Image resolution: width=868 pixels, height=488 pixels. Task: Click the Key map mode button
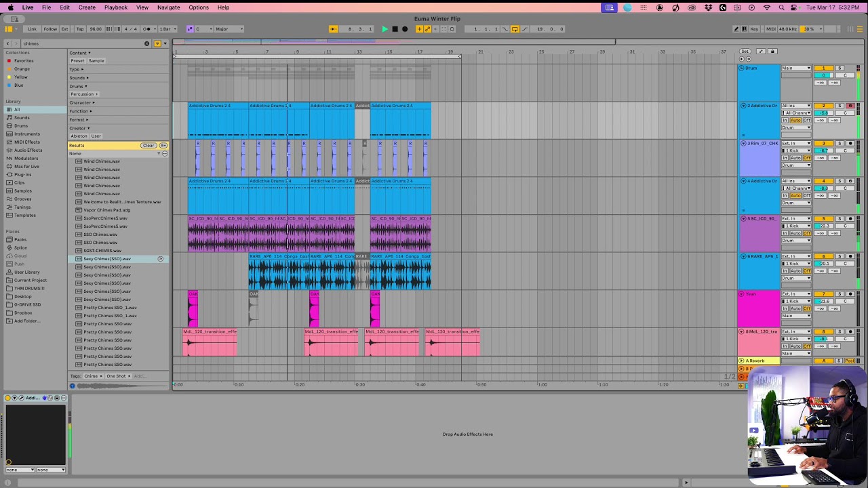coord(754,29)
